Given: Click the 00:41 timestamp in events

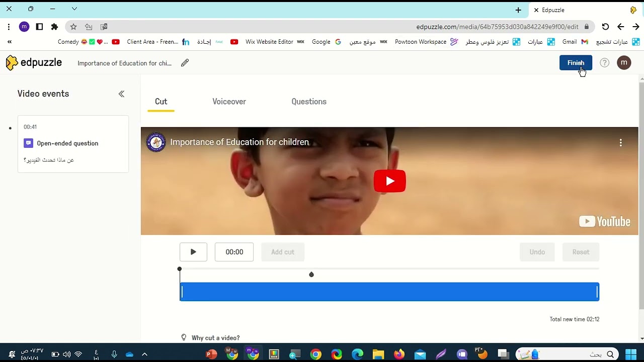Looking at the screenshot, I should tap(30, 127).
